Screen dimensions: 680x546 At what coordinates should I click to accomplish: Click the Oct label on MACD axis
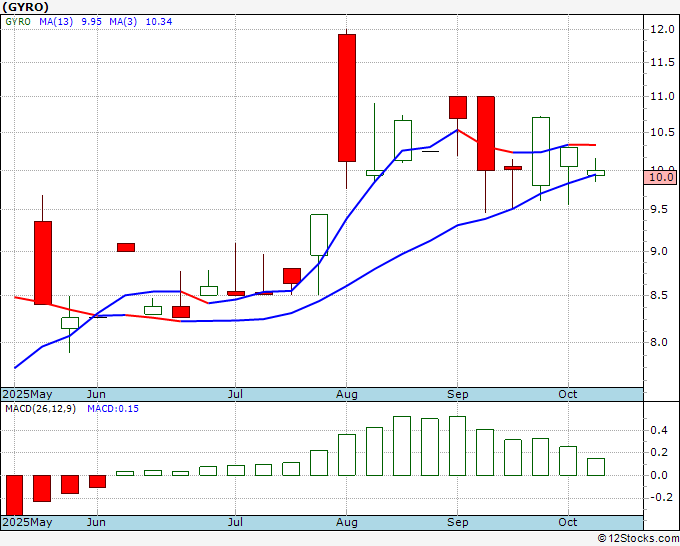point(568,522)
